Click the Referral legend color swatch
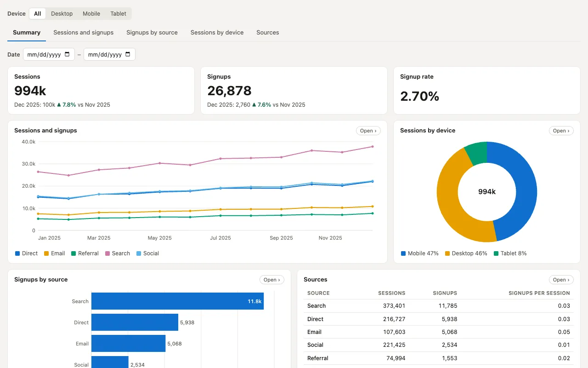The height and width of the screenshot is (368, 588). tap(73, 253)
